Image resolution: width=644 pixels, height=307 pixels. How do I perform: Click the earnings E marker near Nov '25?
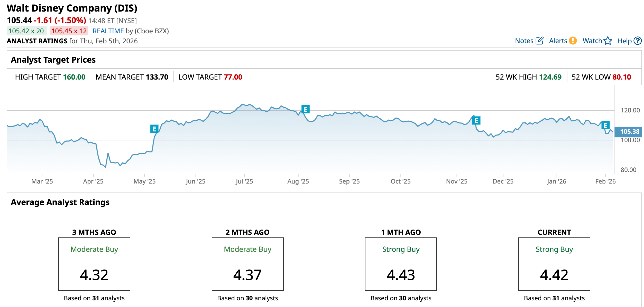pyautogui.click(x=476, y=121)
